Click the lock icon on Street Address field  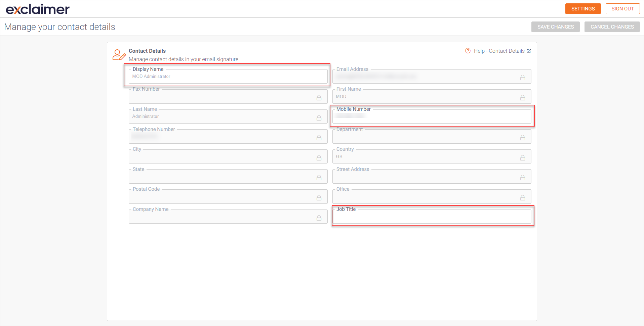523,178
